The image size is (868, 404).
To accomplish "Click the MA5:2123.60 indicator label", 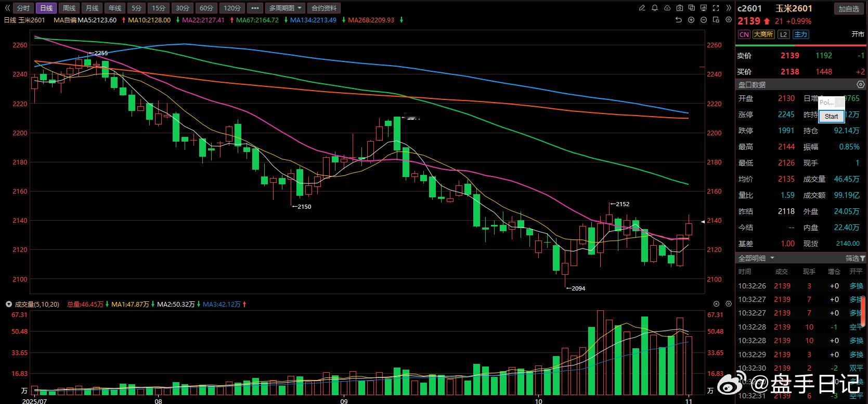I will point(97,20).
